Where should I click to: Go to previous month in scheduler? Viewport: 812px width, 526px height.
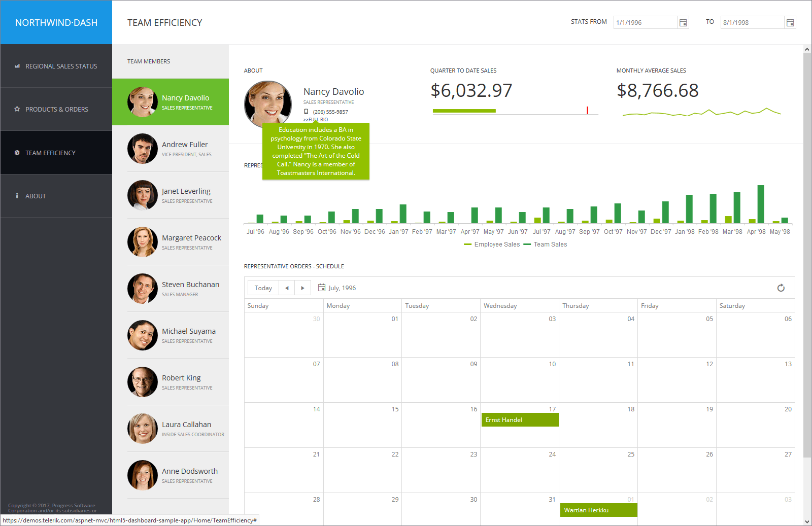pyautogui.click(x=287, y=288)
